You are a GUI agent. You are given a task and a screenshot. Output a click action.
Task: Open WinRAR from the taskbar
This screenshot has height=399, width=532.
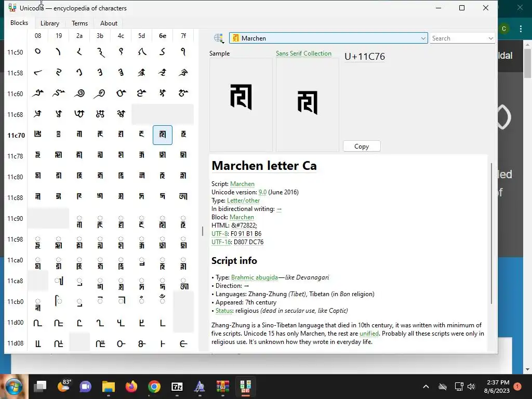tap(222, 387)
